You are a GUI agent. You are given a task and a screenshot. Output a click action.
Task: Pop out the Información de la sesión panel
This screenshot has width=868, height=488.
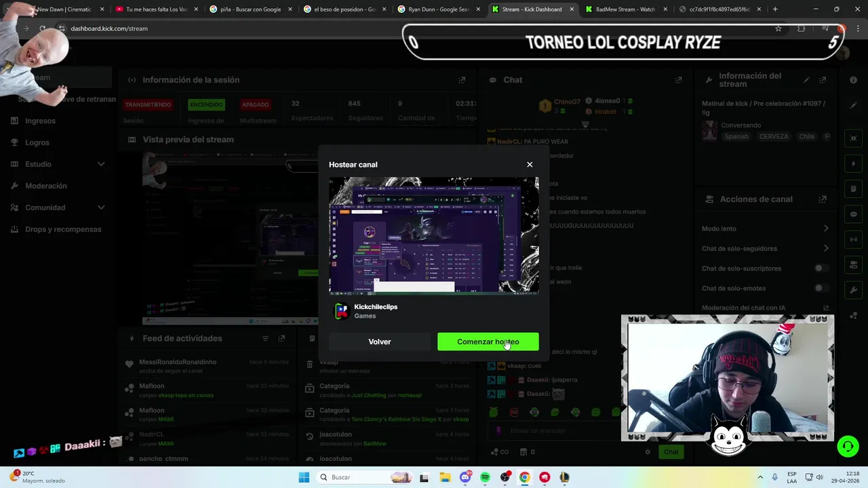462,80
